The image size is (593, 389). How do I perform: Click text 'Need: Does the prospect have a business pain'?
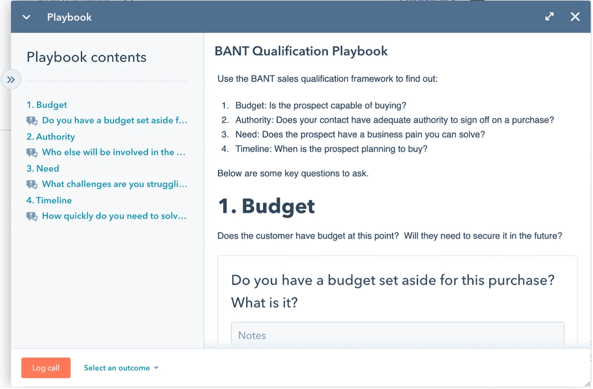coord(360,135)
